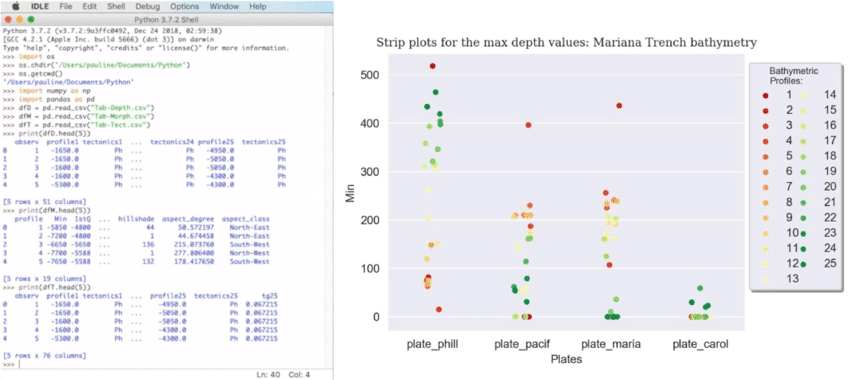Close the Python 3.7.2 Shell window
The height and width of the screenshot is (380, 850).
pyautogui.click(x=8, y=19)
